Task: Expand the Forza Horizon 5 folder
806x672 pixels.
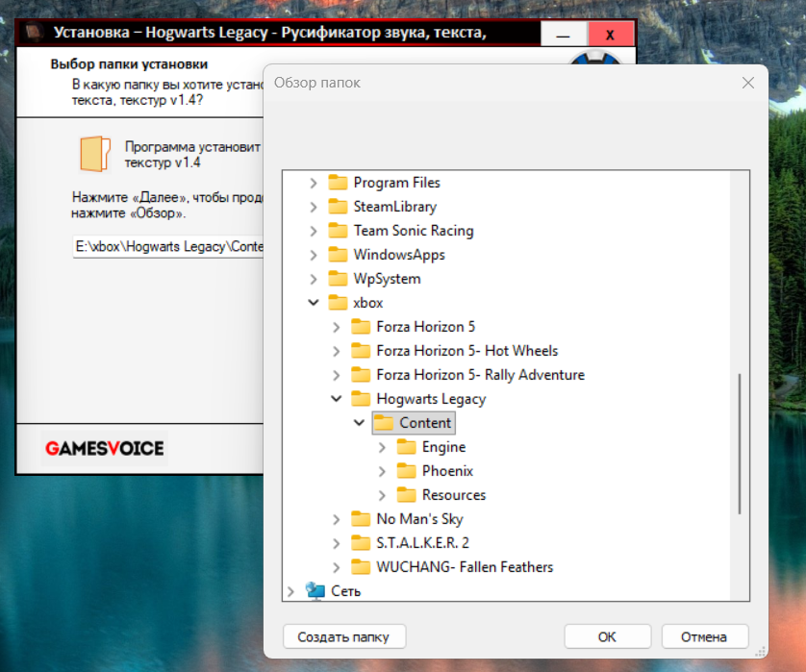Action: pos(336,327)
